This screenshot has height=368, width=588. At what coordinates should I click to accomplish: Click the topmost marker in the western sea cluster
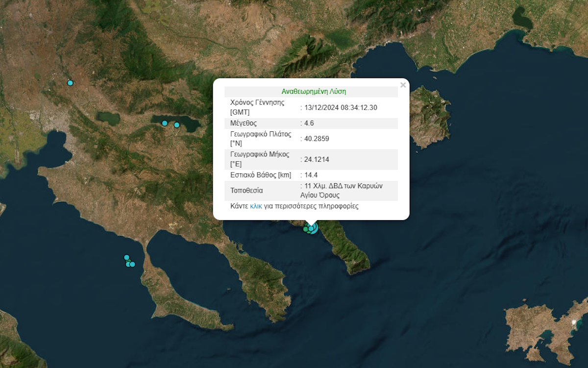tap(126, 257)
